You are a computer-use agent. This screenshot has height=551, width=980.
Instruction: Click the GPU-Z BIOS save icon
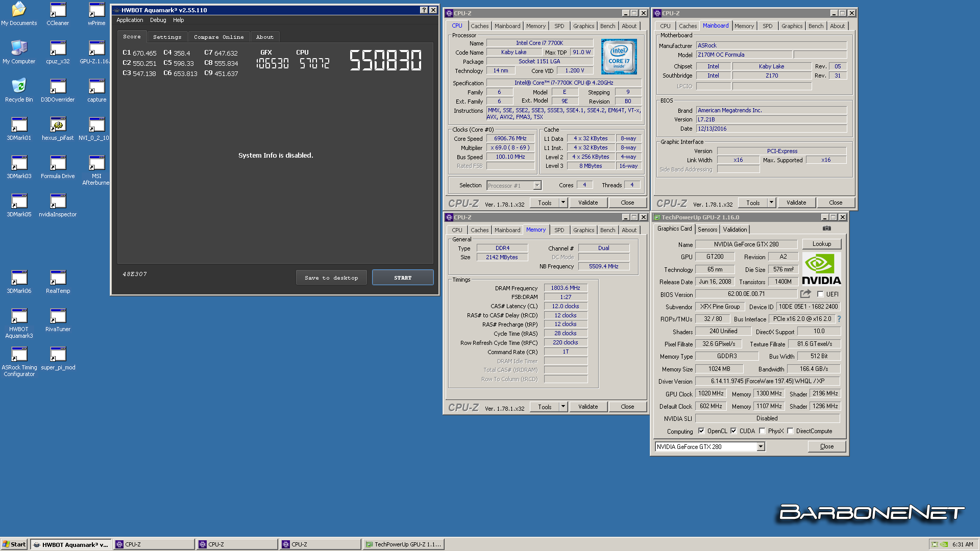805,294
